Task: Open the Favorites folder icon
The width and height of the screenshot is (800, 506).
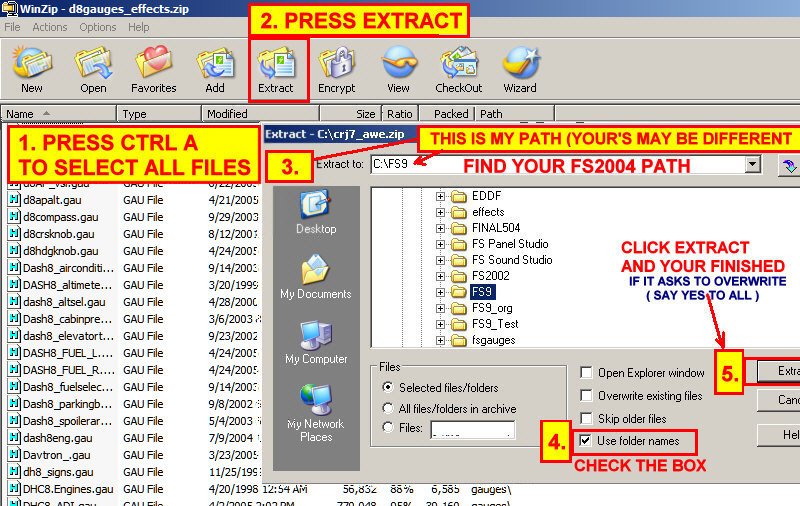Action: tap(153, 68)
